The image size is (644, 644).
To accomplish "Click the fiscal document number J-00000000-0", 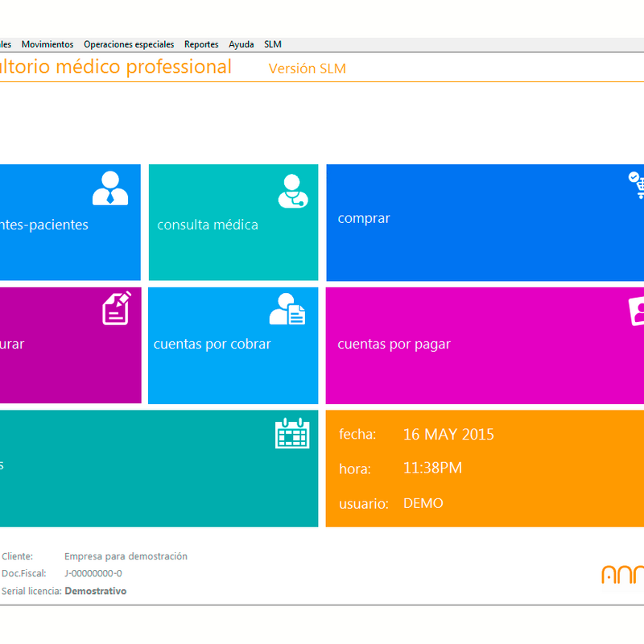I will (x=93, y=573).
